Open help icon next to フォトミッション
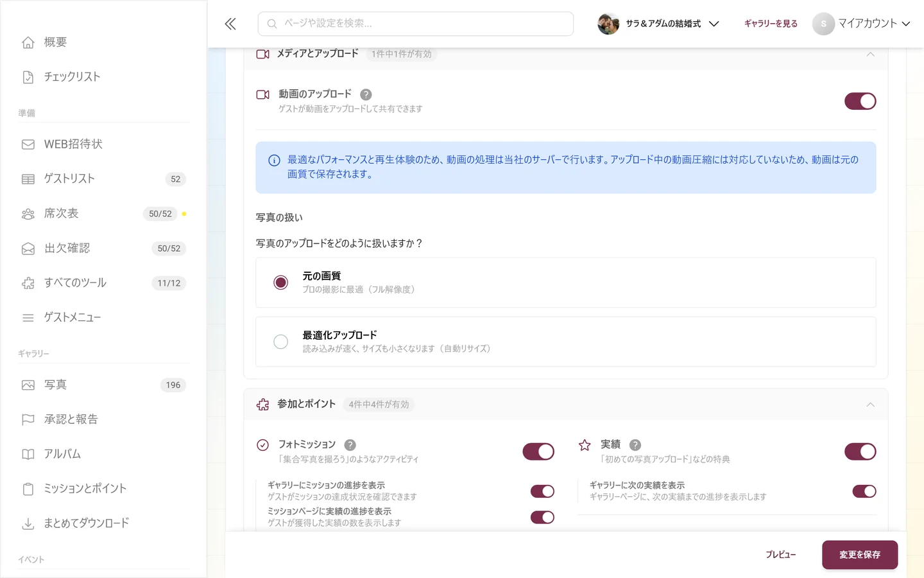924x578 pixels. [x=350, y=445]
